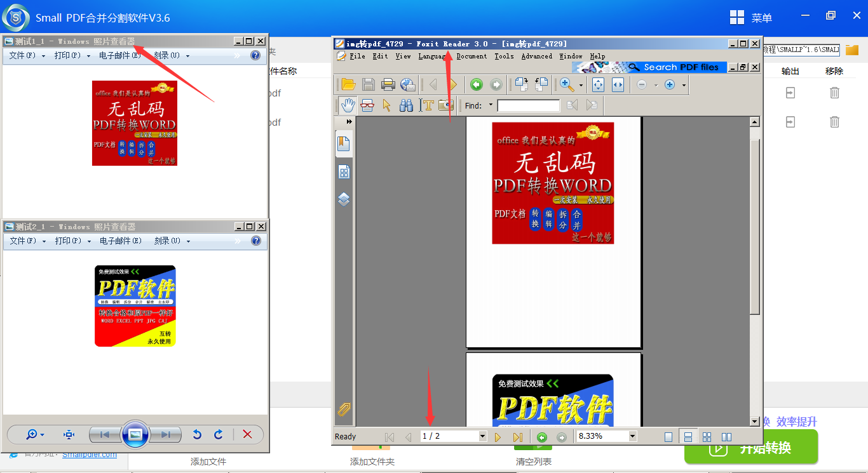Click the Open folder icon in Foxit toolbar
Image resolution: width=868 pixels, height=473 pixels.
(348, 84)
